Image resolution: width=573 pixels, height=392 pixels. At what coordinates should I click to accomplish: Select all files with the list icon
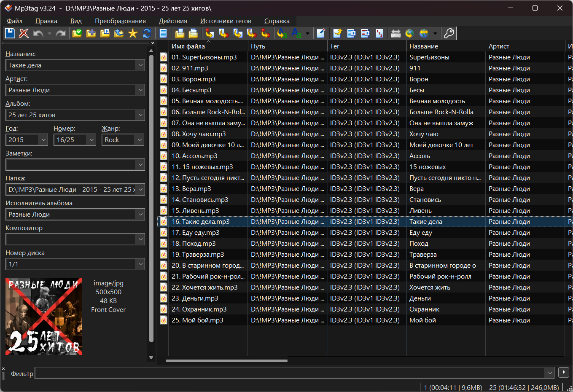pos(163,33)
